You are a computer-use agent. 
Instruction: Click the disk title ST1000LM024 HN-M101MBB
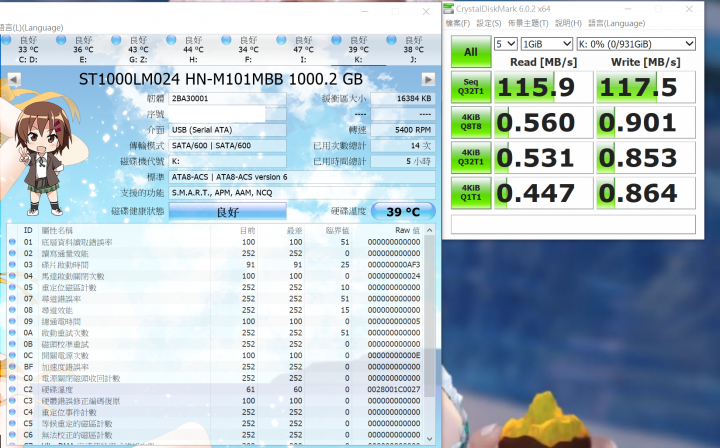tap(221, 79)
